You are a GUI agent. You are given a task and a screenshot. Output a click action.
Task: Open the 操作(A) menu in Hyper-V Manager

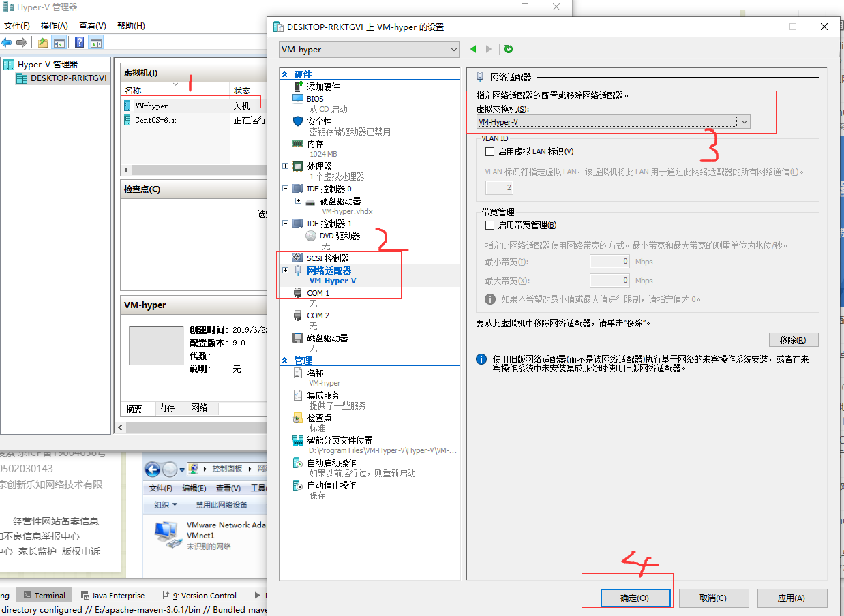point(55,26)
